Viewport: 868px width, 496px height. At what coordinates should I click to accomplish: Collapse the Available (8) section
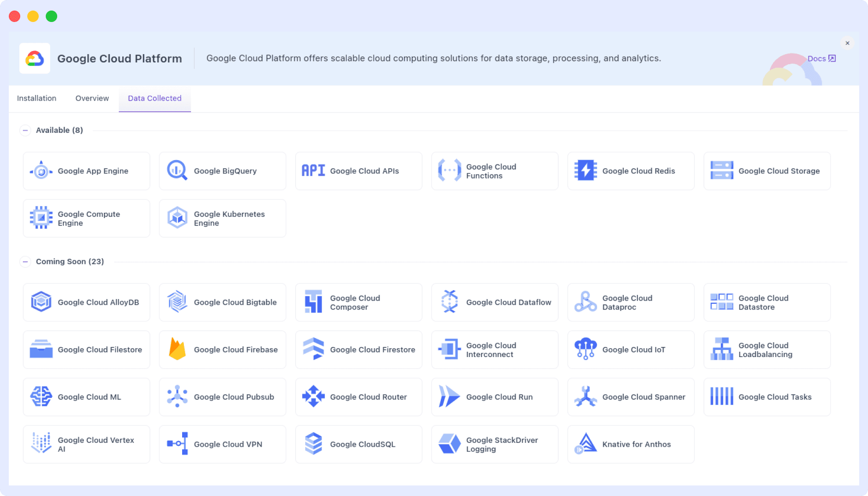(x=25, y=130)
